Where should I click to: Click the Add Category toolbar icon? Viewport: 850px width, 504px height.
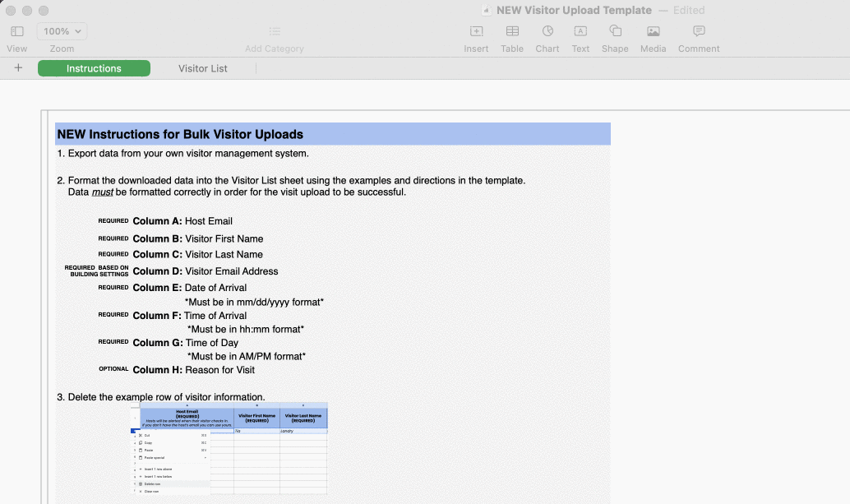tap(275, 31)
